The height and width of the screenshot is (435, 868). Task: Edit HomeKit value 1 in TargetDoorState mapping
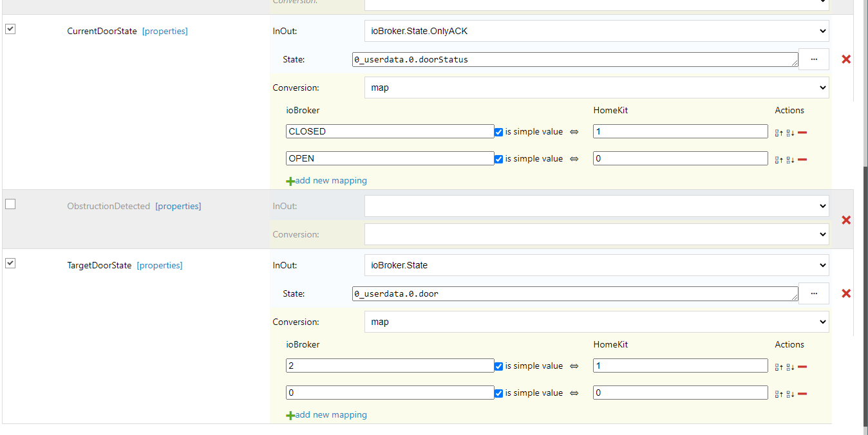coord(681,366)
